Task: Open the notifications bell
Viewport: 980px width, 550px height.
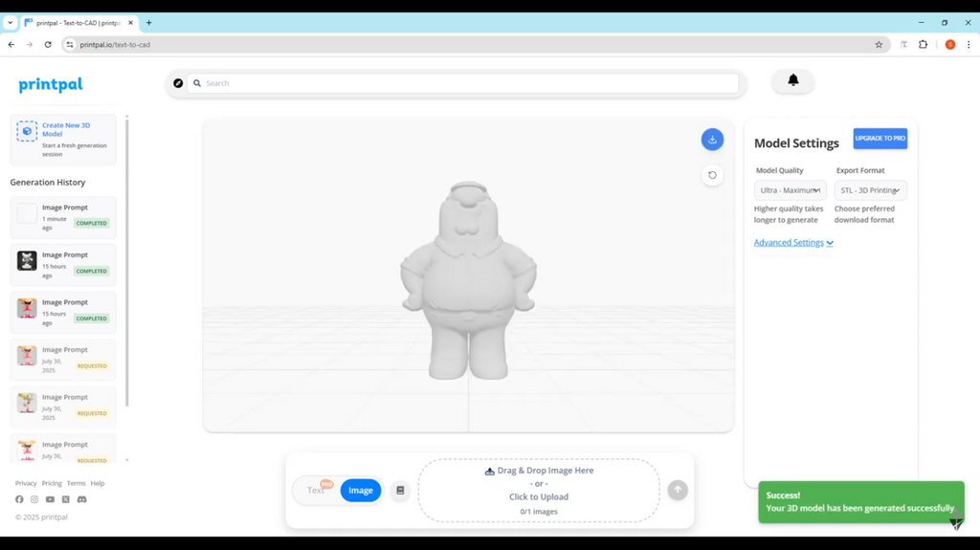Action: pyautogui.click(x=792, y=80)
